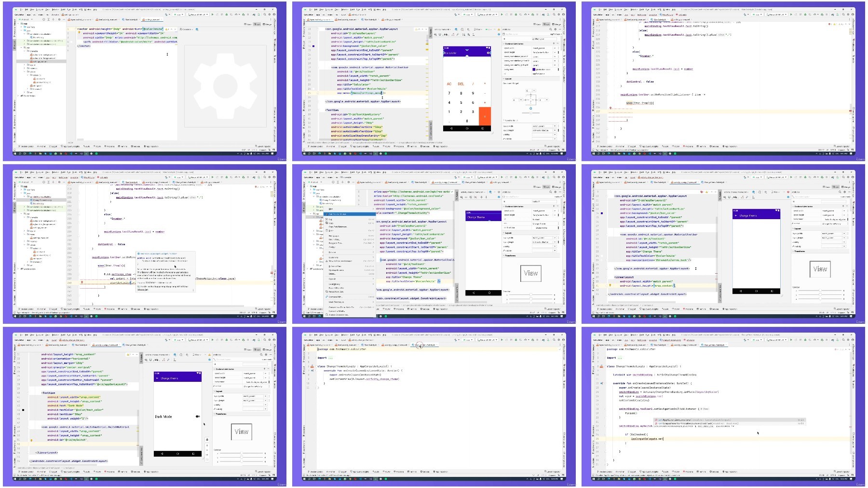Tap digit 0 in calculator preview frame
The width and height of the screenshot is (868, 488).
point(467,121)
